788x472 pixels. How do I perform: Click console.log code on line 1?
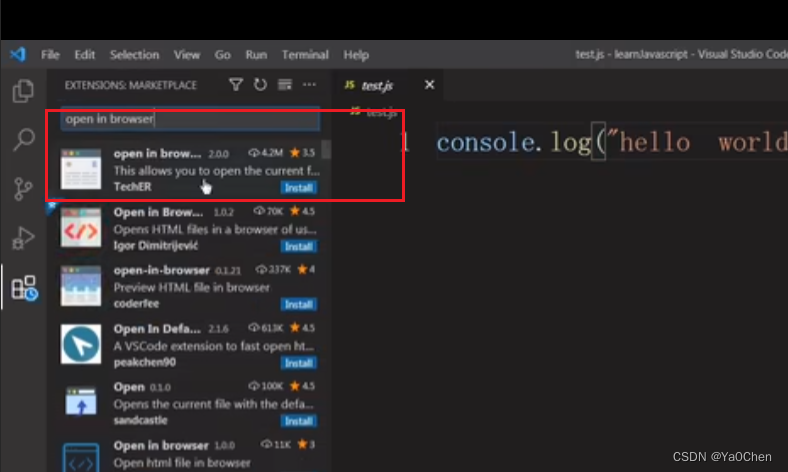(x=611, y=143)
